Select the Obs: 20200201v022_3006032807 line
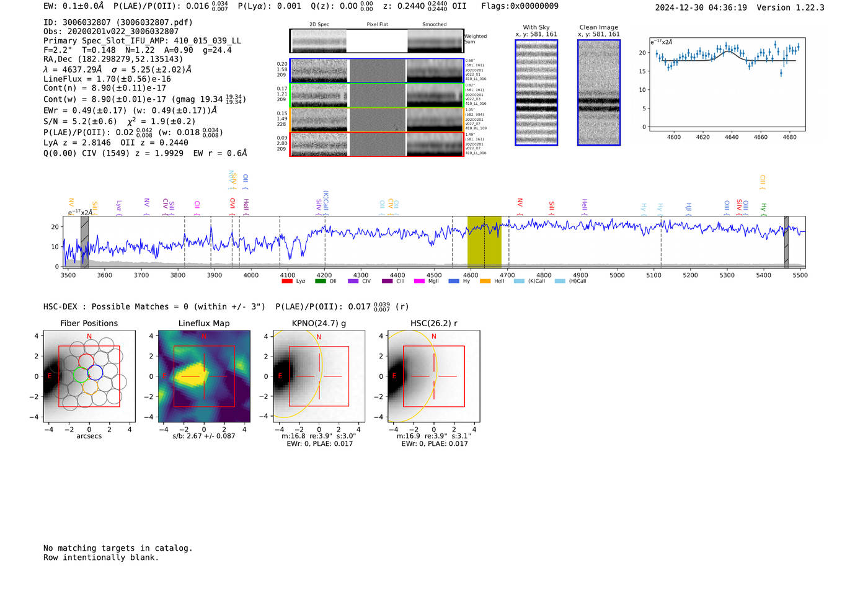The width and height of the screenshot is (868, 591). [111, 31]
